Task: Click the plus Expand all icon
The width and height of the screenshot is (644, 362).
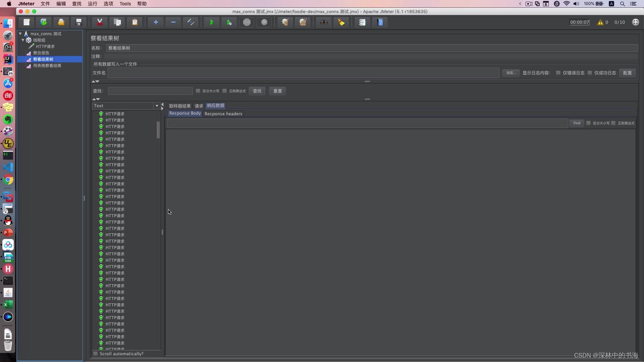Action: click(156, 22)
